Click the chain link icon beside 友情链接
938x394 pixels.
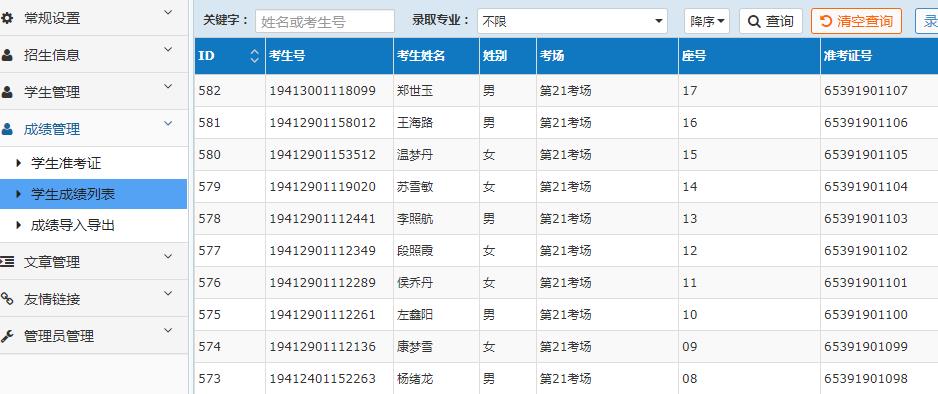pyautogui.click(x=7, y=299)
